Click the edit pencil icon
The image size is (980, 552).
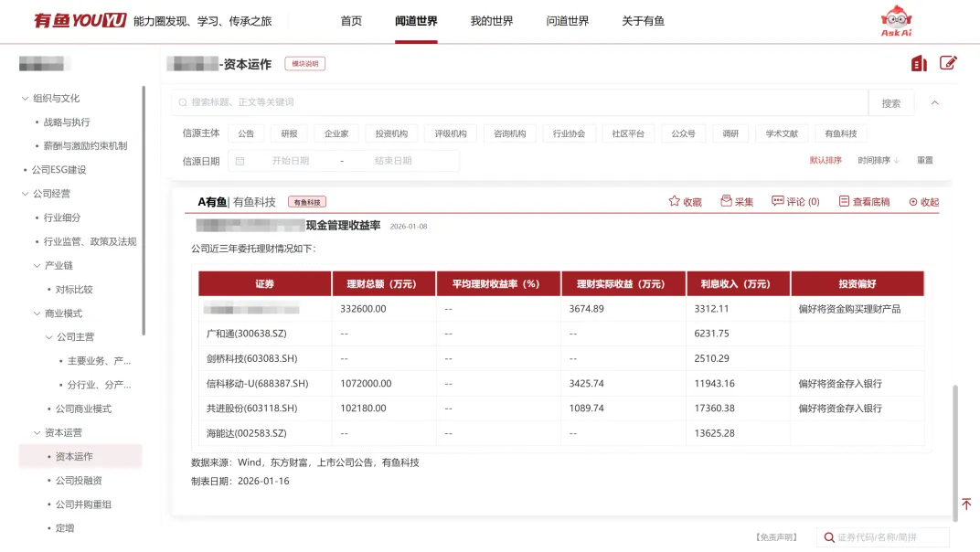click(948, 63)
